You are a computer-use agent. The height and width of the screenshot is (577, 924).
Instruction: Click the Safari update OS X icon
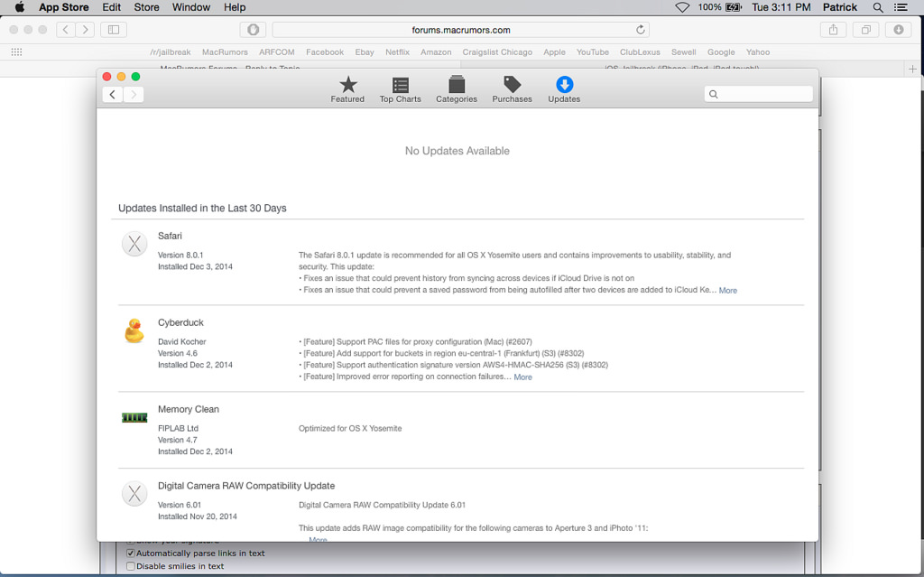pyautogui.click(x=134, y=244)
